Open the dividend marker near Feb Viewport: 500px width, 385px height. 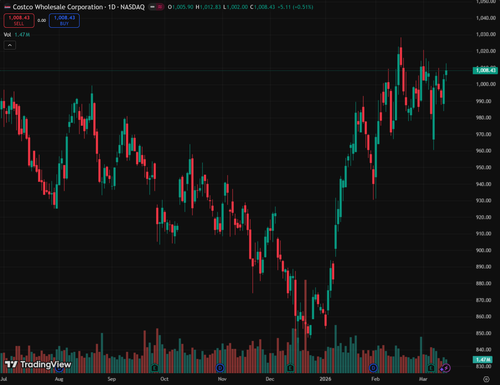373,368
